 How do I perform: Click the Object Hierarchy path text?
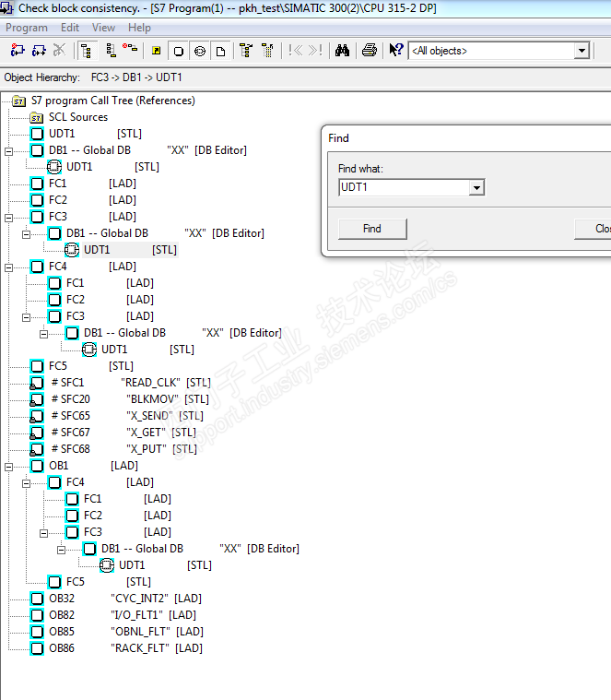(x=136, y=77)
